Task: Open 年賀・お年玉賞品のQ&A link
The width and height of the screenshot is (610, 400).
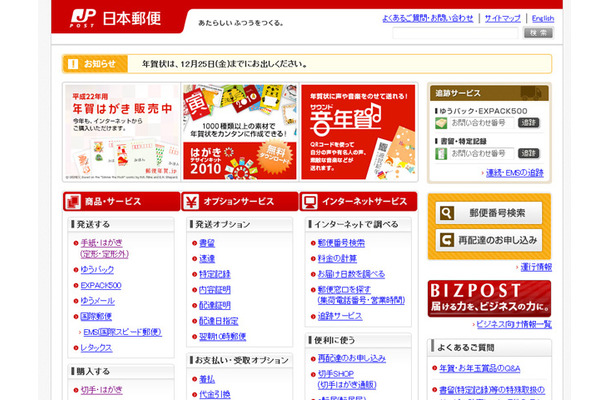Action: [480, 368]
